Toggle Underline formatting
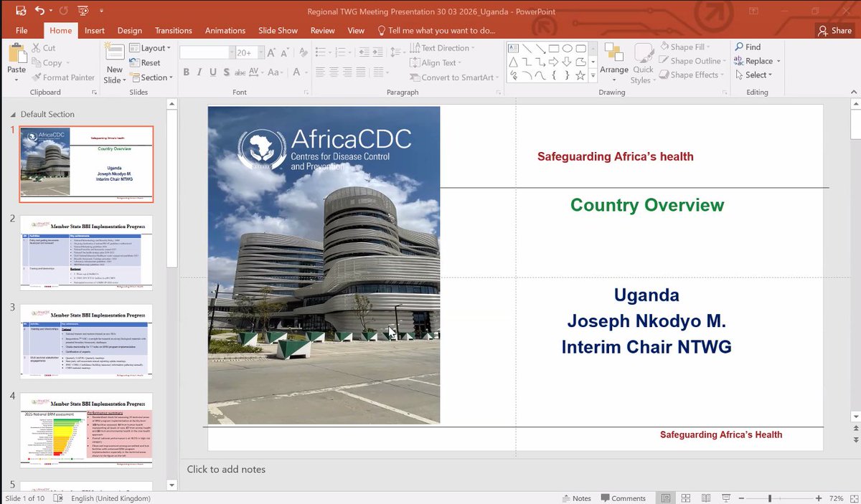Image resolution: width=861 pixels, height=504 pixels. (x=213, y=72)
